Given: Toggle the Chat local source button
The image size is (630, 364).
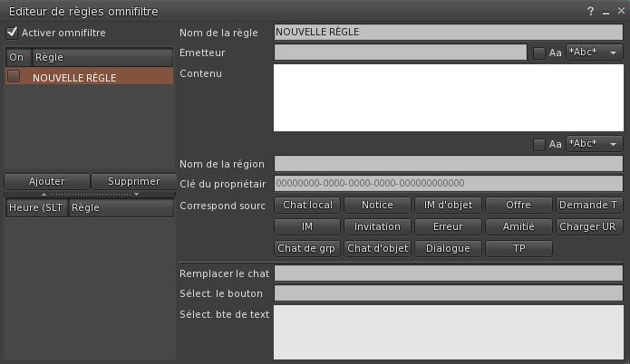Looking at the screenshot, I should (307, 205).
